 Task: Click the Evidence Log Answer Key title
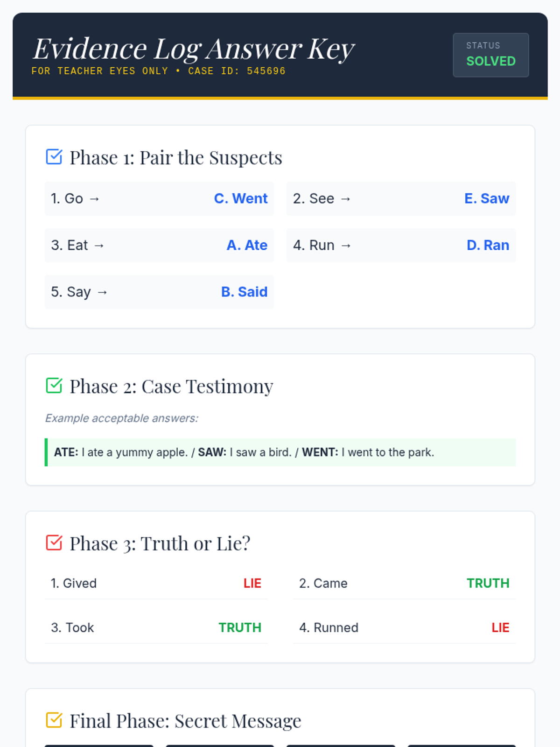(x=194, y=49)
